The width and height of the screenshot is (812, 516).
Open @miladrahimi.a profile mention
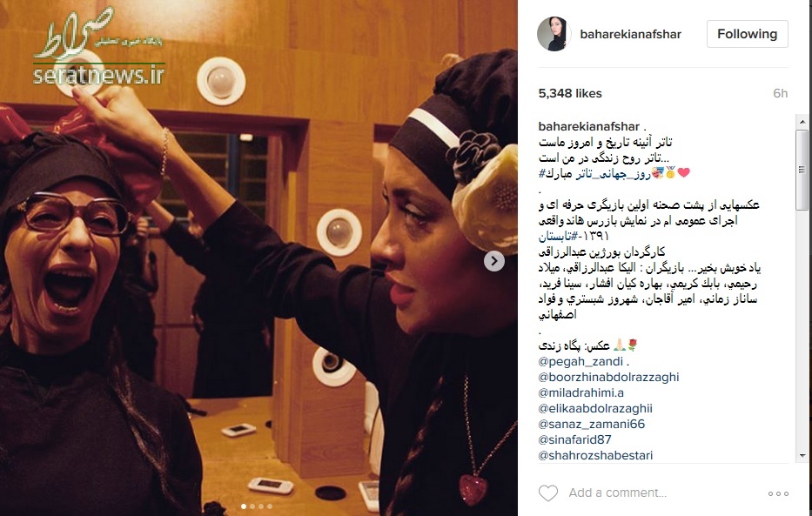(x=581, y=392)
